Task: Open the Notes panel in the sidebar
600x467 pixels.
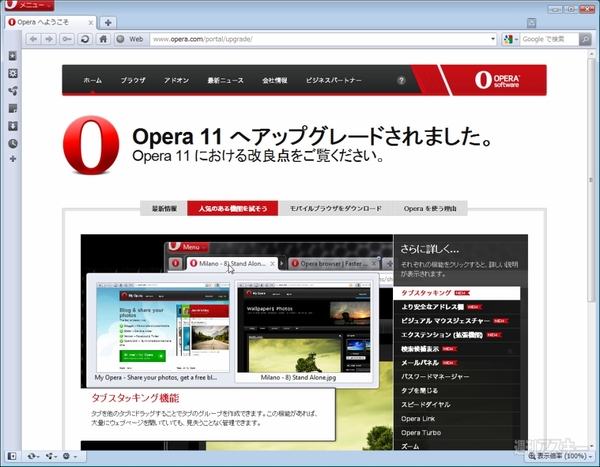Action: pyautogui.click(x=13, y=109)
